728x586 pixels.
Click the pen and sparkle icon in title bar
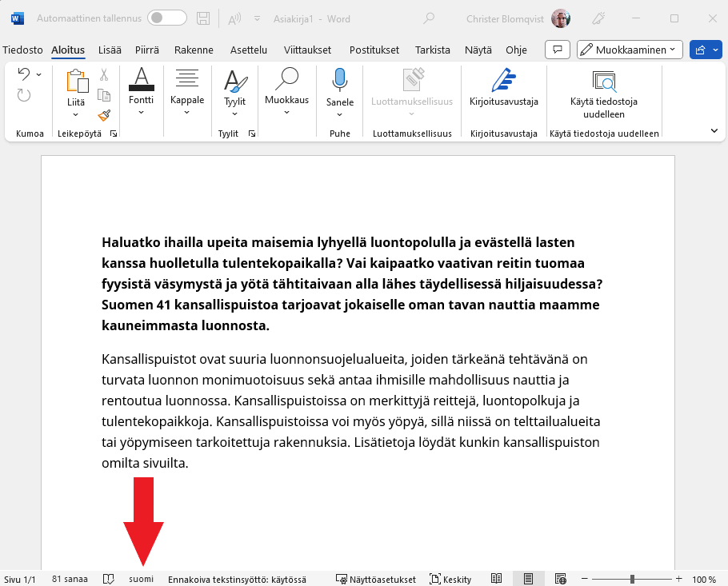tap(598, 18)
